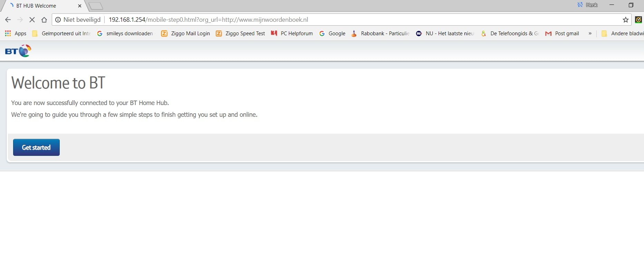Open 'Andere bladwijzers' bookmark folder

pos(622,34)
